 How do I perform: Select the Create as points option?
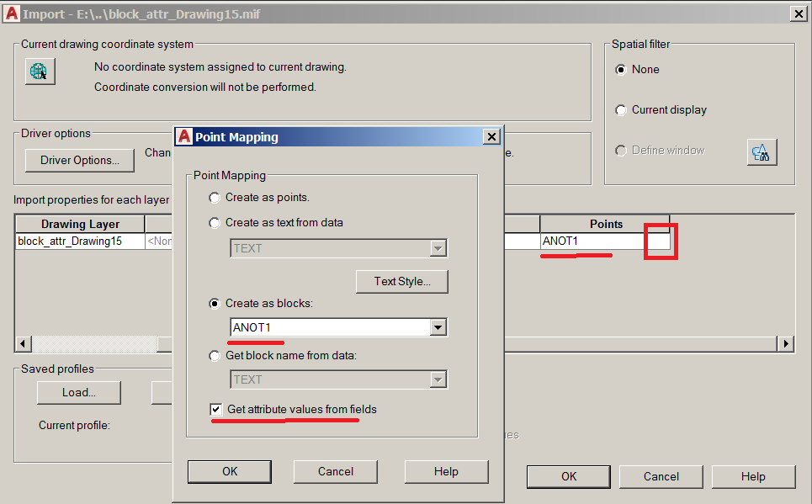pos(215,198)
